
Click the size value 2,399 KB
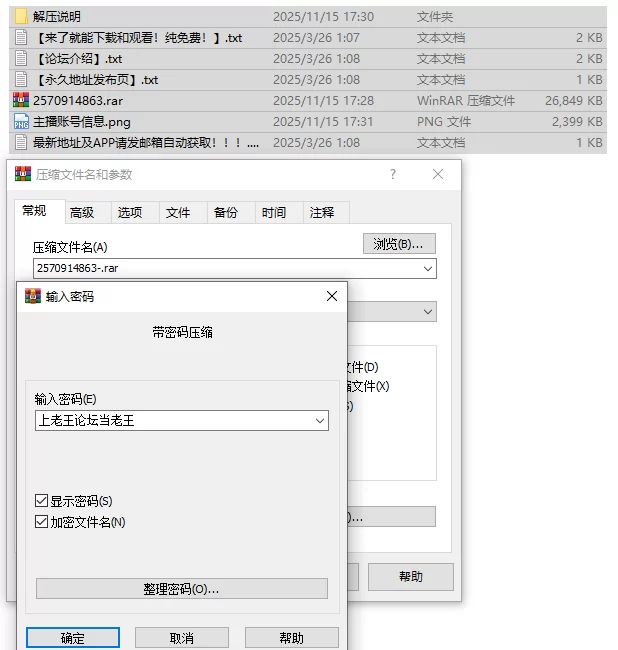pos(577,122)
